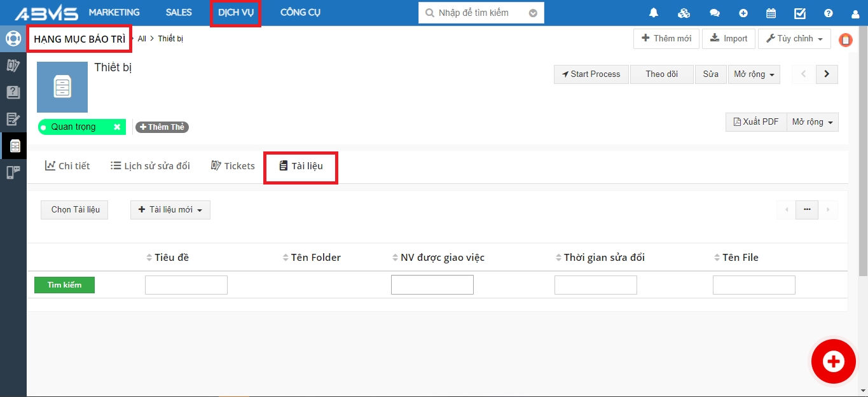Click the Tiêu đề filter field
Screen dimensions: 868x397
point(186,285)
